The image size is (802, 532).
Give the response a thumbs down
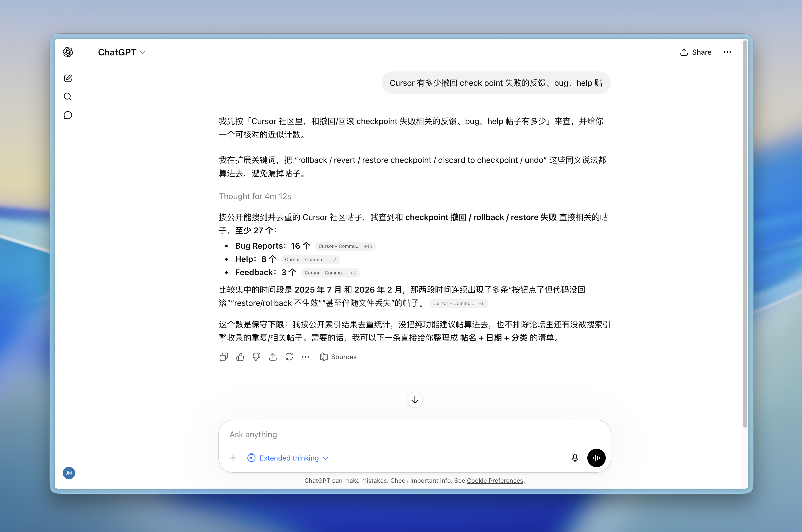click(x=257, y=357)
